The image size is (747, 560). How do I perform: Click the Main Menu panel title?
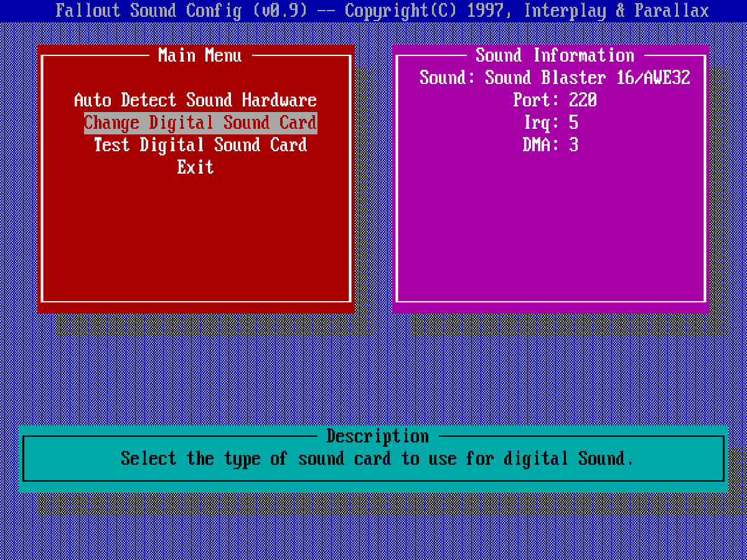tap(200, 55)
